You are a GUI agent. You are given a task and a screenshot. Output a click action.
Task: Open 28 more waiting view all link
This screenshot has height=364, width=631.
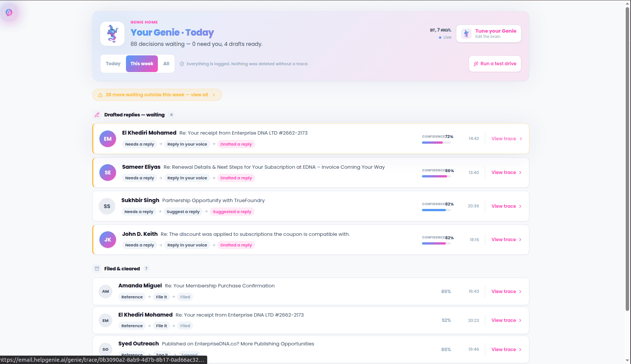[157, 95]
